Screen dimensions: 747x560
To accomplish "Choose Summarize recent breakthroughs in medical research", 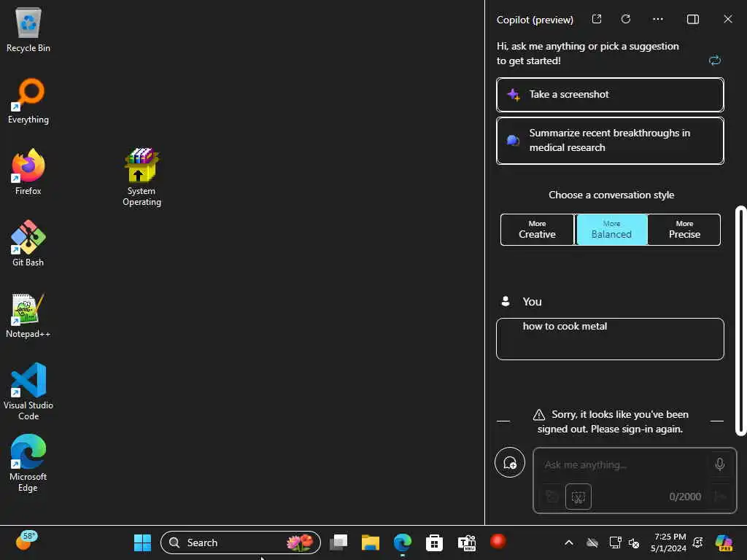I will tap(610, 141).
